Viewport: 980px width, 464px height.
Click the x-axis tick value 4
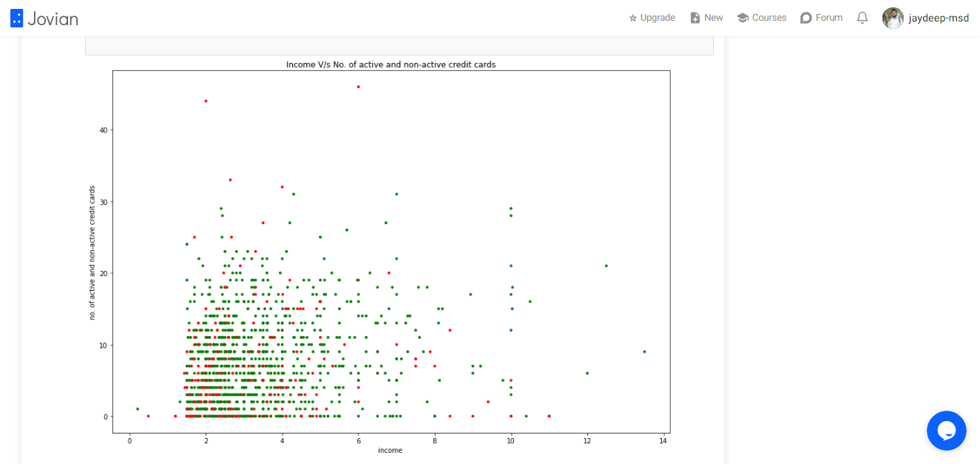pyautogui.click(x=283, y=441)
